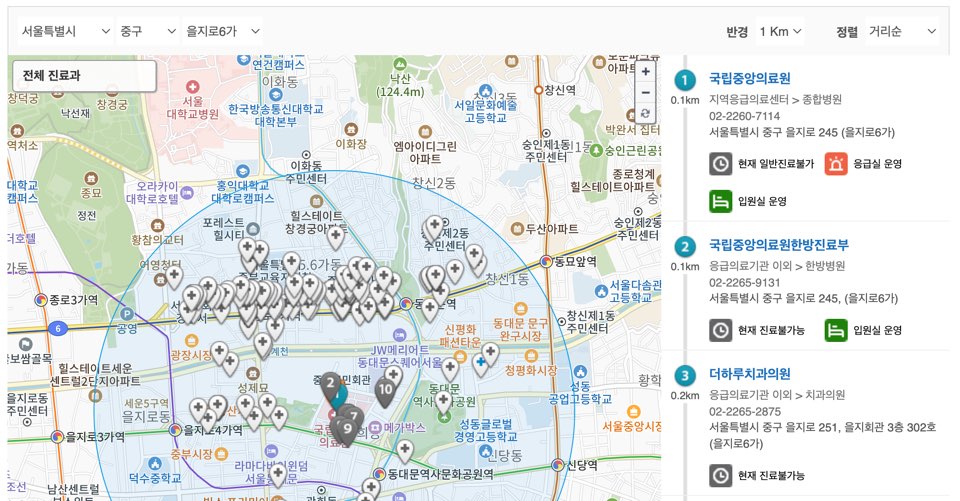The width and height of the screenshot is (960, 501).
Task: Click clock icon beside 현재 일반진료불가
Action: click(721, 164)
